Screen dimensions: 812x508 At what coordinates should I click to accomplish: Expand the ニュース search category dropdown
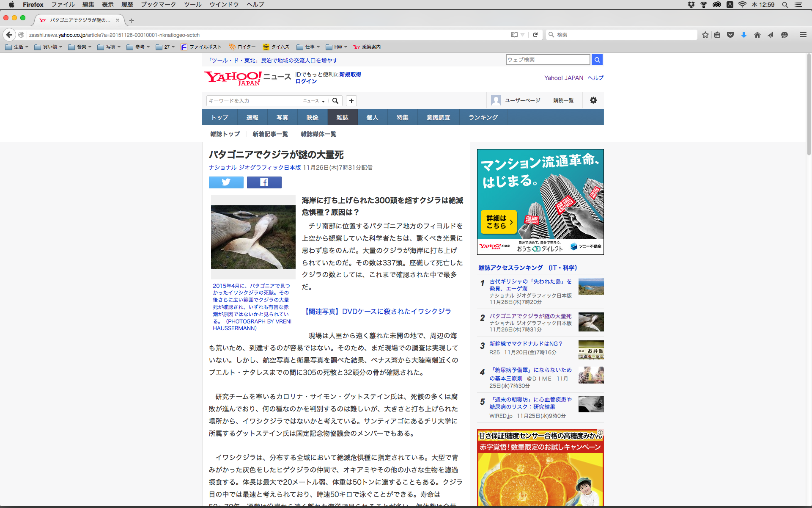314,101
